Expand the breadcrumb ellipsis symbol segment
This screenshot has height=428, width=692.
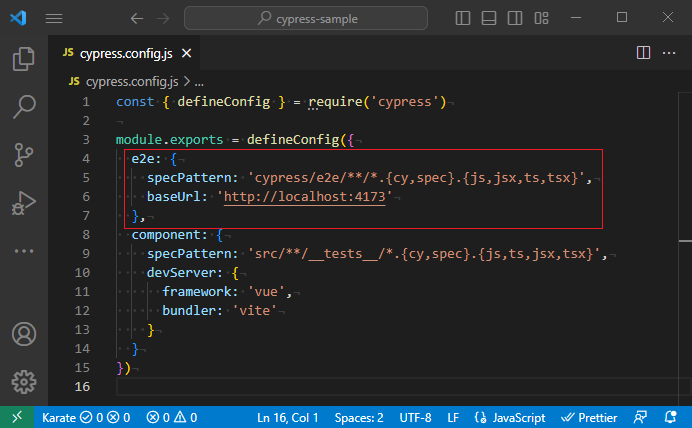coord(199,83)
